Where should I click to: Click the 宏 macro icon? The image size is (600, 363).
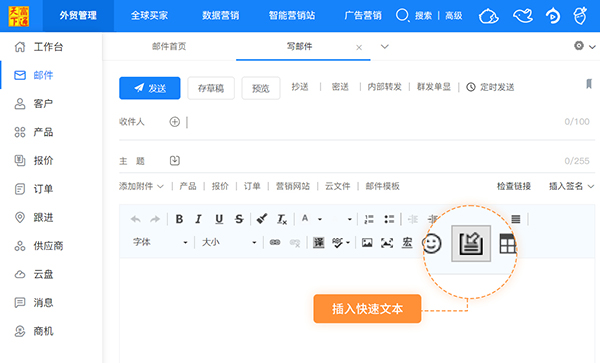tap(407, 243)
